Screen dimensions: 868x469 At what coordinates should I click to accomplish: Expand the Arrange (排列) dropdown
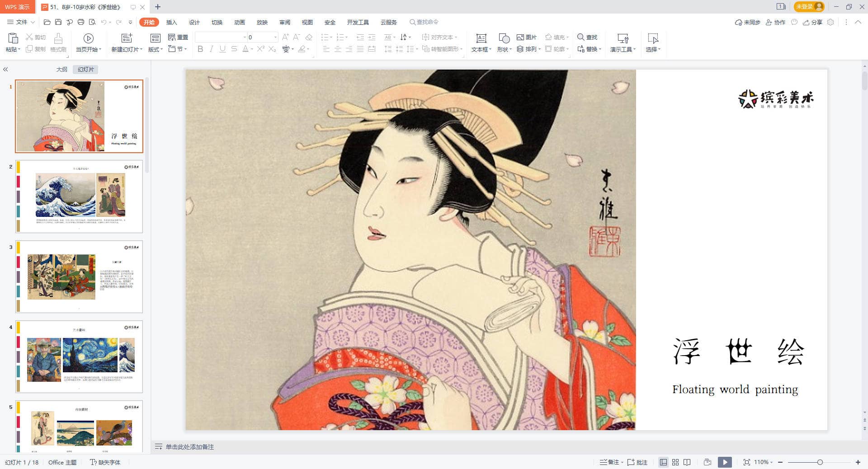click(x=528, y=49)
